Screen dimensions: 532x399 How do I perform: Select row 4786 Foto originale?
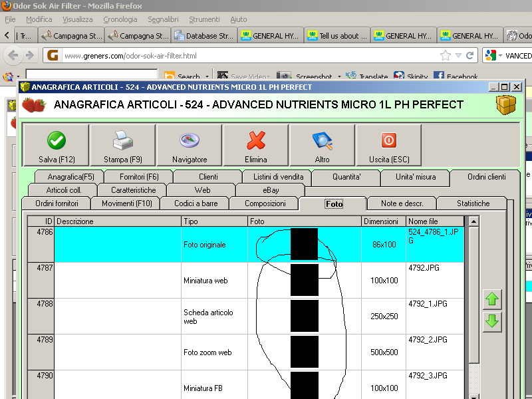[x=245, y=244]
